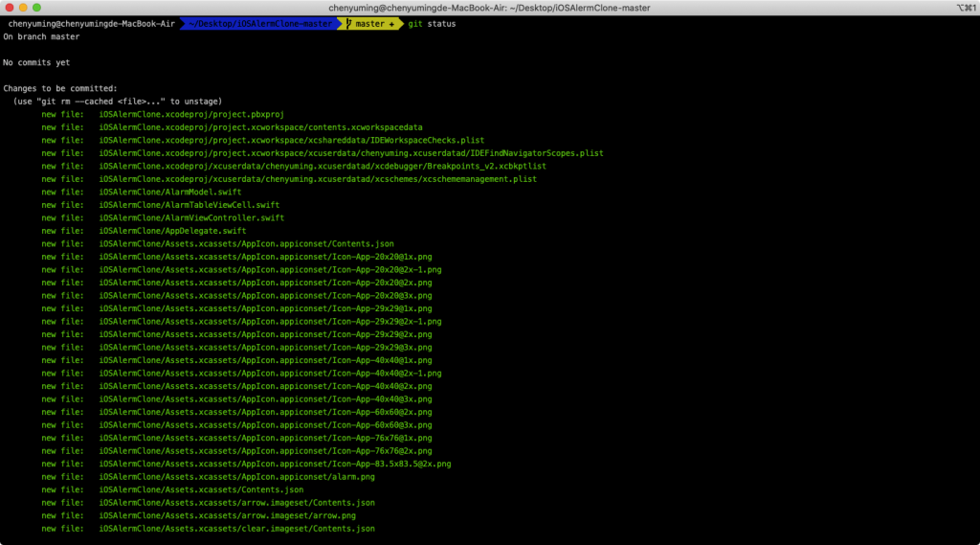Viewport: 980px width, 545px height.
Task: Click 'new file:' label beside alarm.png
Action: (62, 477)
